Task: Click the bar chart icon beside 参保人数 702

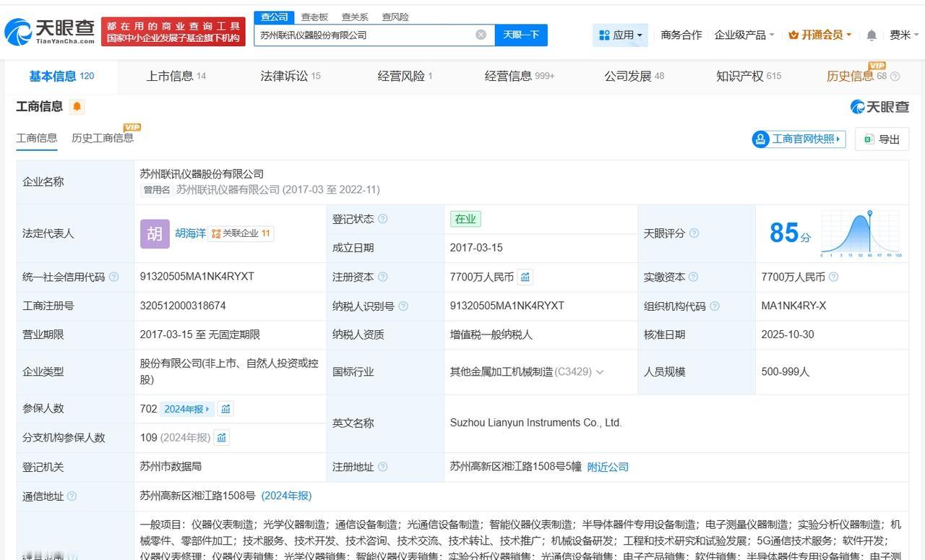Action: 225,408
